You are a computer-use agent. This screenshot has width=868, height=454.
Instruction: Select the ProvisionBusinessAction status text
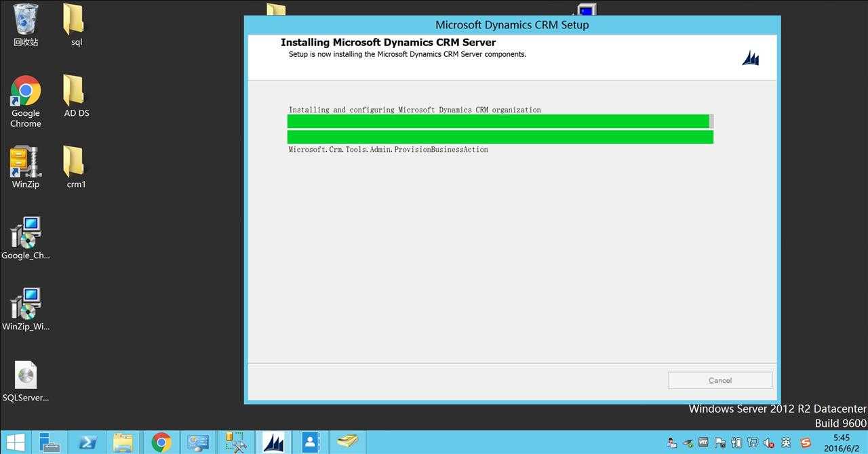coord(388,149)
